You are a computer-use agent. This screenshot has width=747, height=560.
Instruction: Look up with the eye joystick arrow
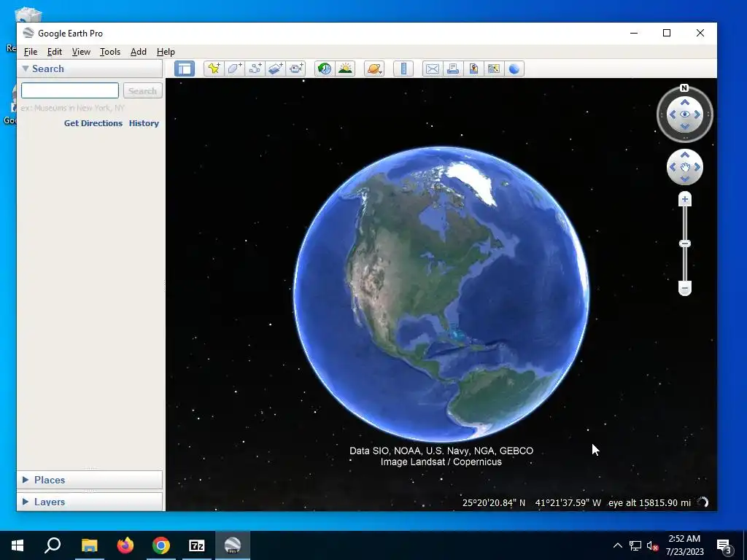click(x=684, y=102)
